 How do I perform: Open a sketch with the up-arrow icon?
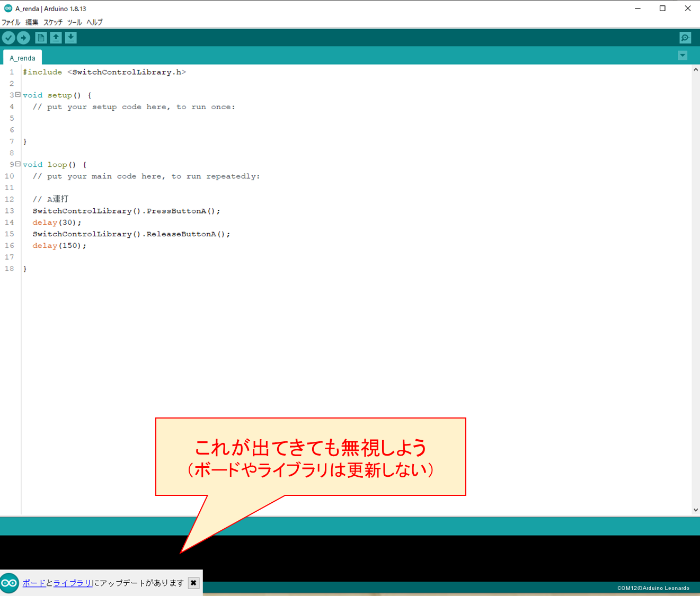point(56,38)
